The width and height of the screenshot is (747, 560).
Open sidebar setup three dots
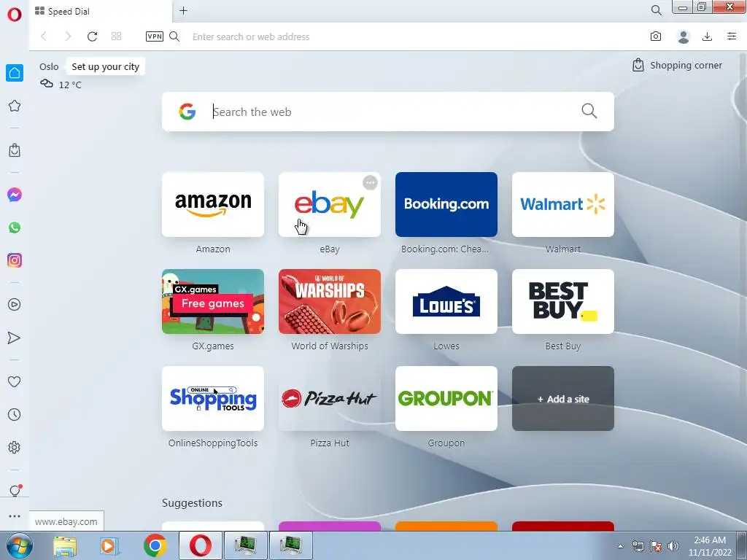click(15, 516)
